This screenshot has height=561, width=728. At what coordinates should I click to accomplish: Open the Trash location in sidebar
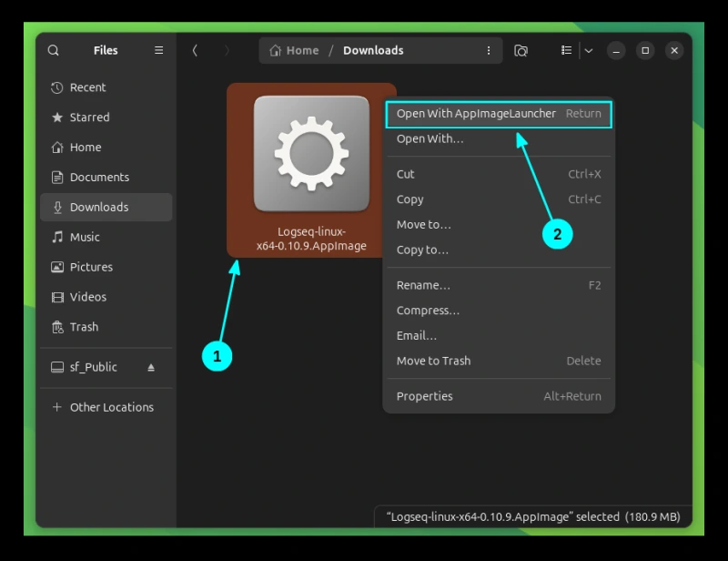(84, 327)
